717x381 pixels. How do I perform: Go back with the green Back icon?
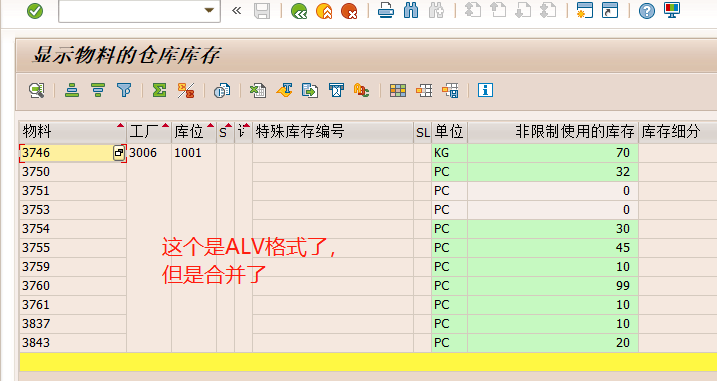pos(299,11)
